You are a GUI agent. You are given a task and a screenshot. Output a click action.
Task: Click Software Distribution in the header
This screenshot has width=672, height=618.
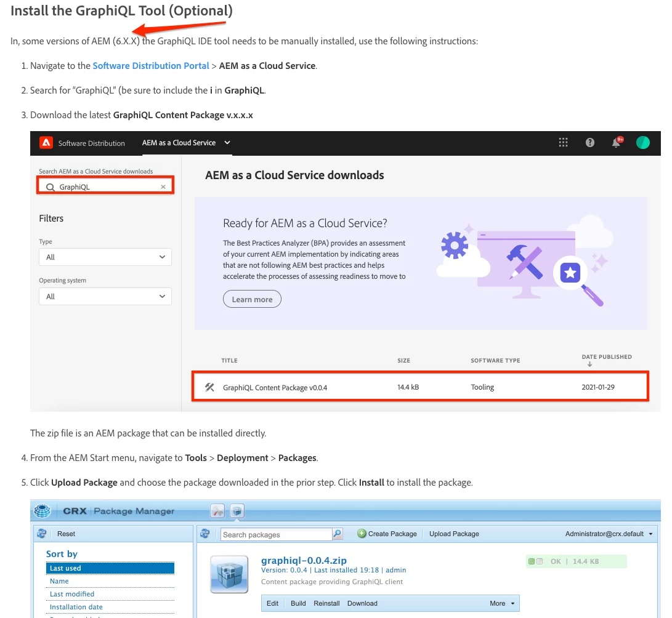click(x=91, y=143)
